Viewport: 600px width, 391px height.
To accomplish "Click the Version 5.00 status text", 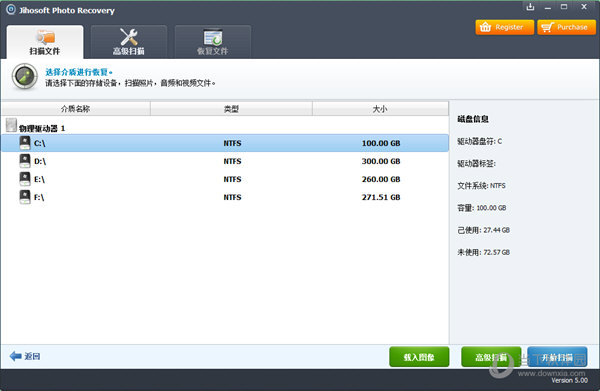I will point(569,380).
